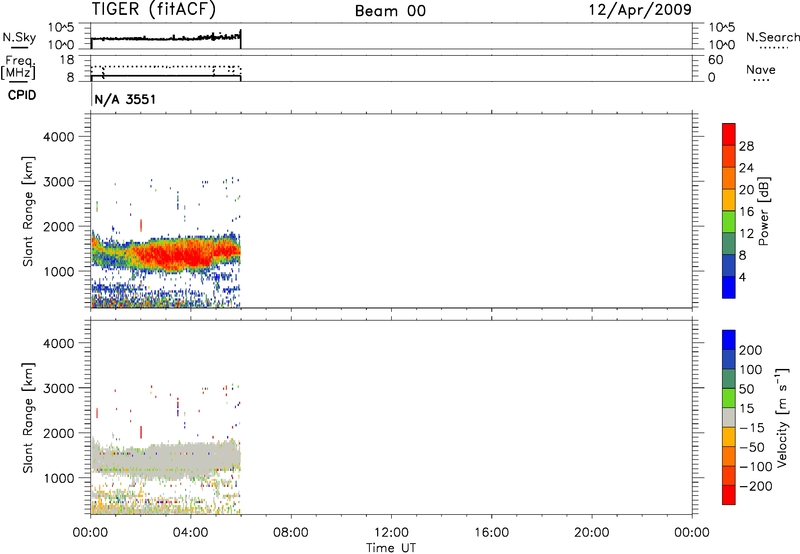
Task: Click the noise sky trace in top panel
Action: [166, 38]
